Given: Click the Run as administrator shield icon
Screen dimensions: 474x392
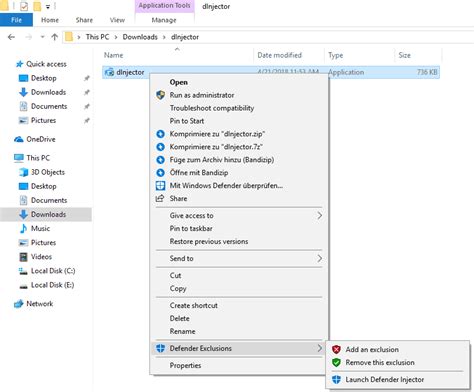Looking at the screenshot, I should coord(160,95).
